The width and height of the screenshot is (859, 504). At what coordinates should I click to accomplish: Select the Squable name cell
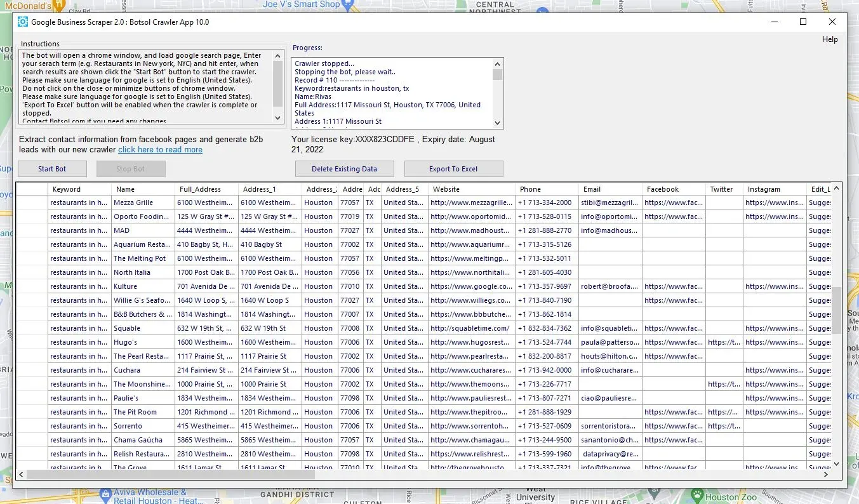[x=143, y=328]
